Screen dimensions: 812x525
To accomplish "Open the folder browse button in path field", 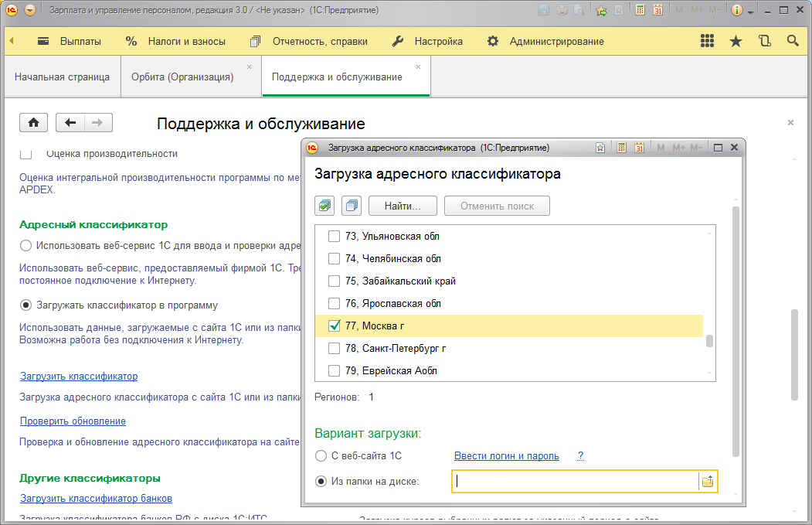I will (708, 482).
